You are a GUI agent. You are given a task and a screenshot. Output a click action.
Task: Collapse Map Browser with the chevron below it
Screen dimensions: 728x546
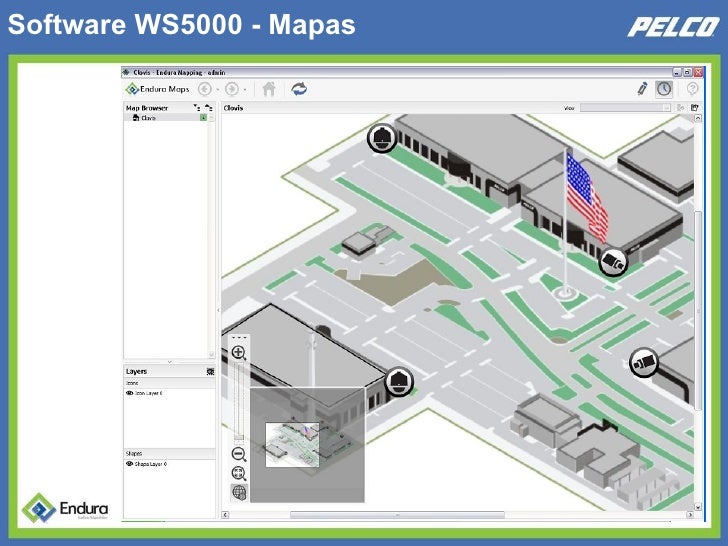click(169, 361)
